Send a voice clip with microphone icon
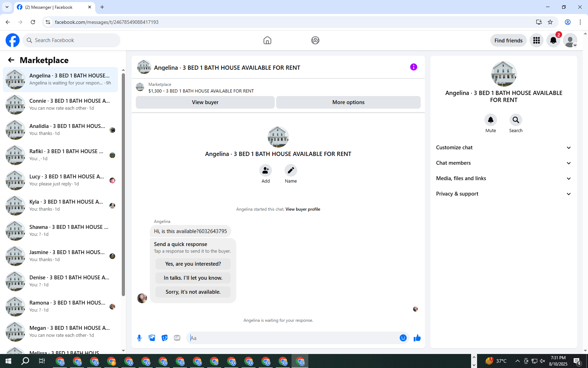The image size is (588, 368). click(139, 338)
